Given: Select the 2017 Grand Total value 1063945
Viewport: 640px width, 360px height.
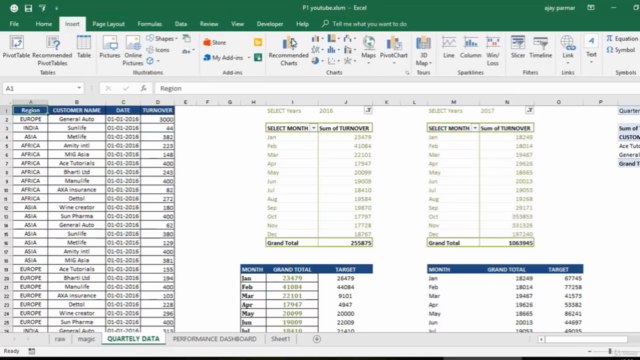Looking at the screenshot, I should pyautogui.click(x=507, y=243).
